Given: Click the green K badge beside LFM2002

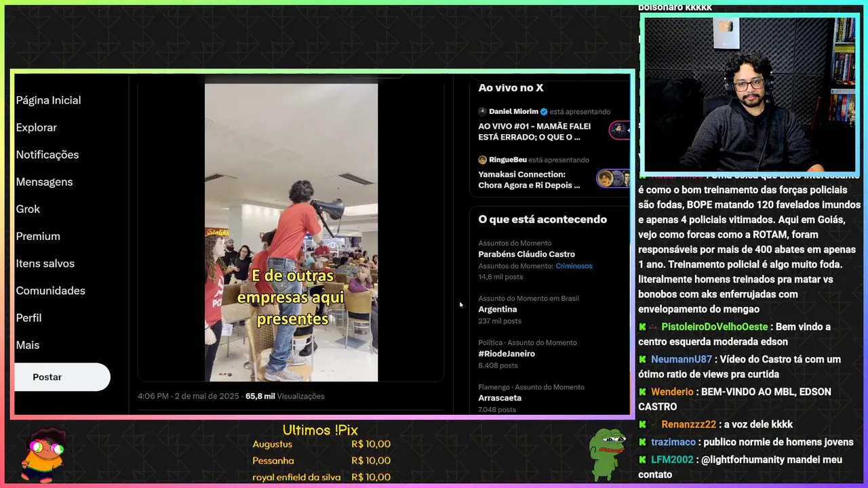Looking at the screenshot, I should point(642,460).
